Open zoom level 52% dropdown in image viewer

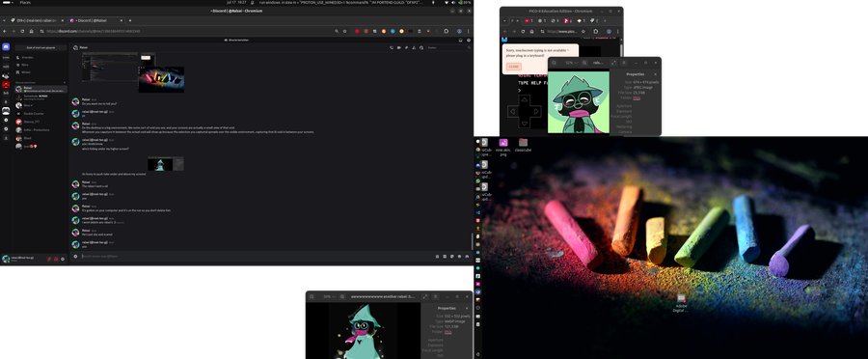click(572, 63)
